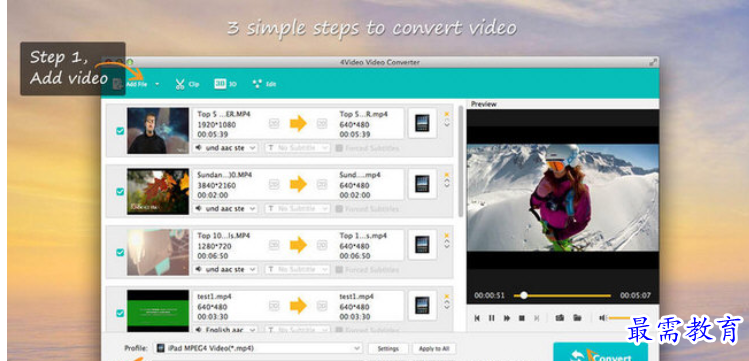Remove Top 5 ...ER.MP4 with orange X
Viewport: 749px width, 361px height.
coord(447,114)
